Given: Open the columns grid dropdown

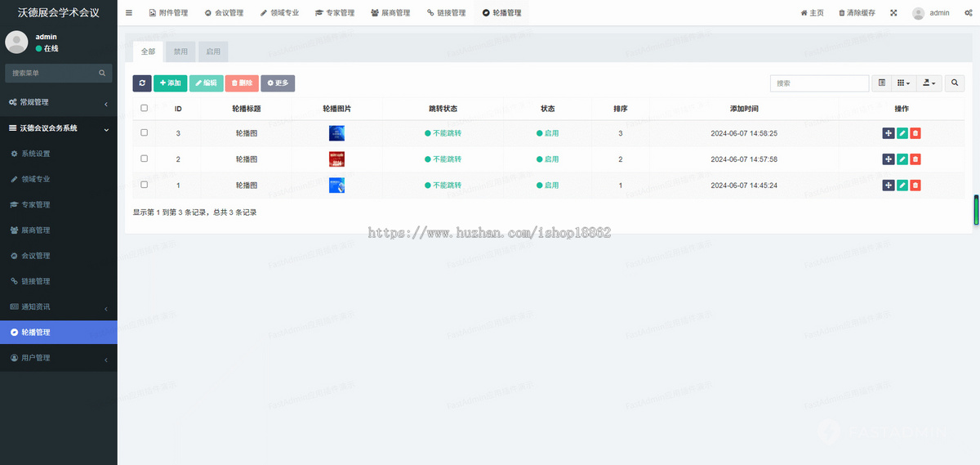Looking at the screenshot, I should coord(903,83).
